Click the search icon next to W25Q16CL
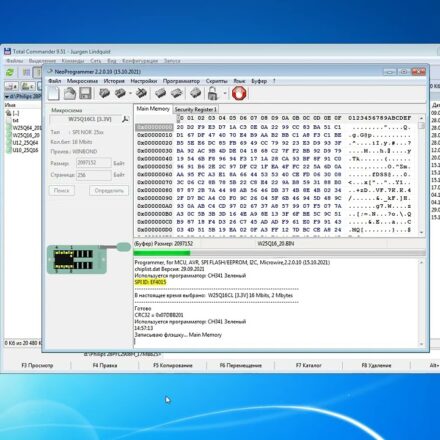The height and width of the screenshot is (440, 440). (x=125, y=119)
